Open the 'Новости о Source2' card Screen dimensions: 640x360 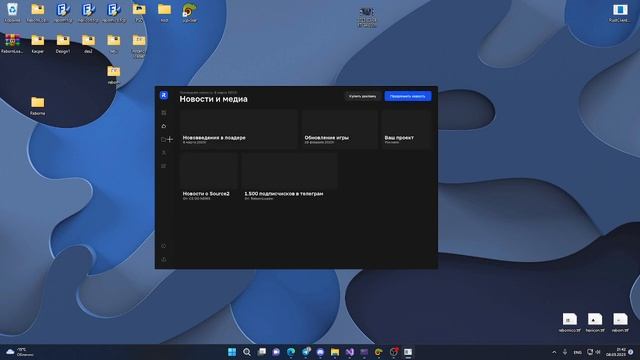[x=209, y=177]
